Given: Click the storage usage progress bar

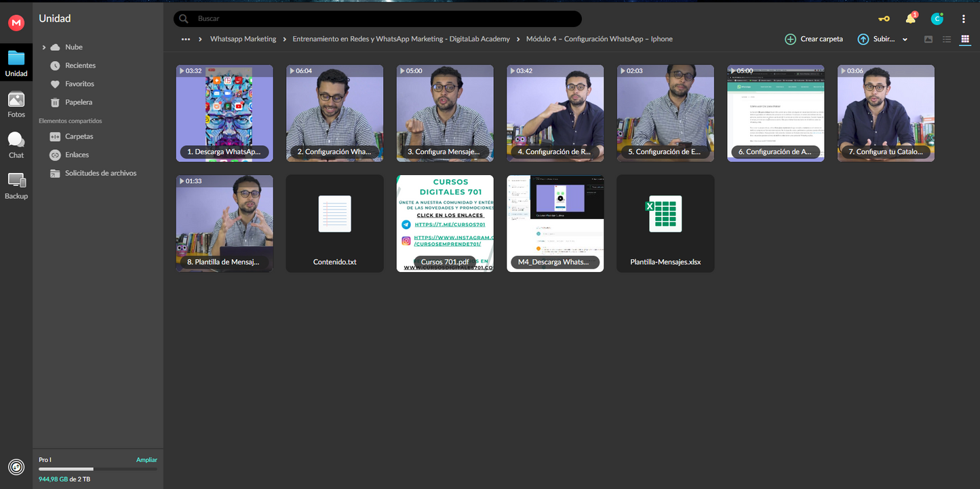Looking at the screenshot, I should coord(98,469).
